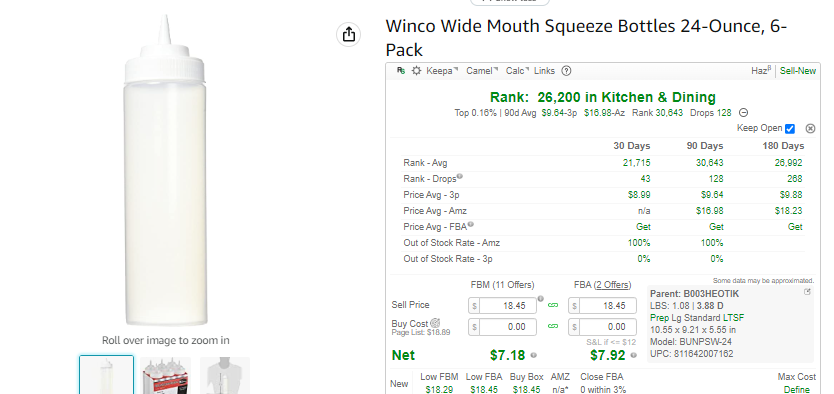Click the target icon next to Buy Cost

click(x=436, y=323)
